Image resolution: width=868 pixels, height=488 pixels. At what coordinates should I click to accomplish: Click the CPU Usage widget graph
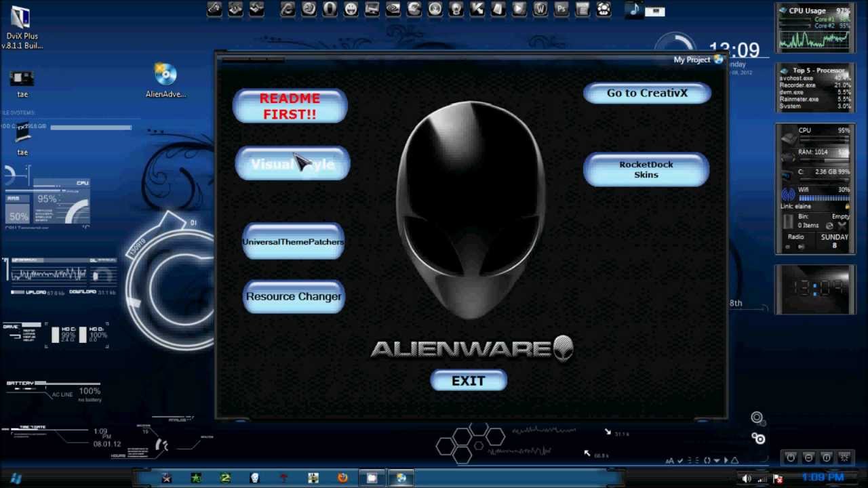tap(814, 41)
